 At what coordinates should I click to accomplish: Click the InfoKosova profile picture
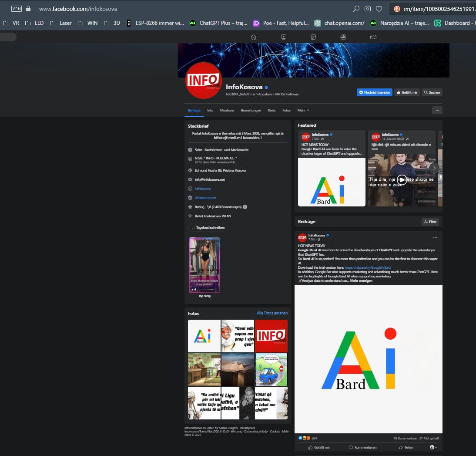point(203,81)
